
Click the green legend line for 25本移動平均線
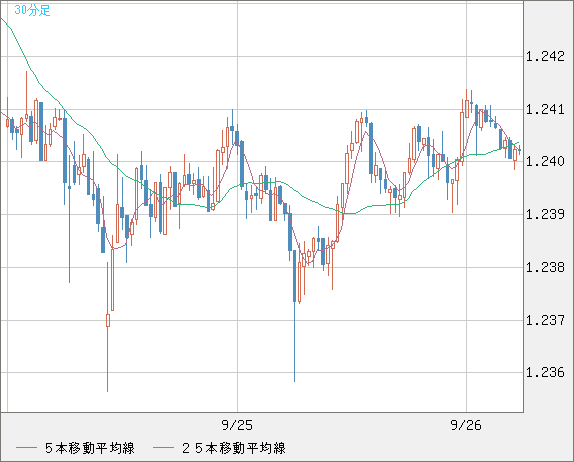(x=163, y=448)
